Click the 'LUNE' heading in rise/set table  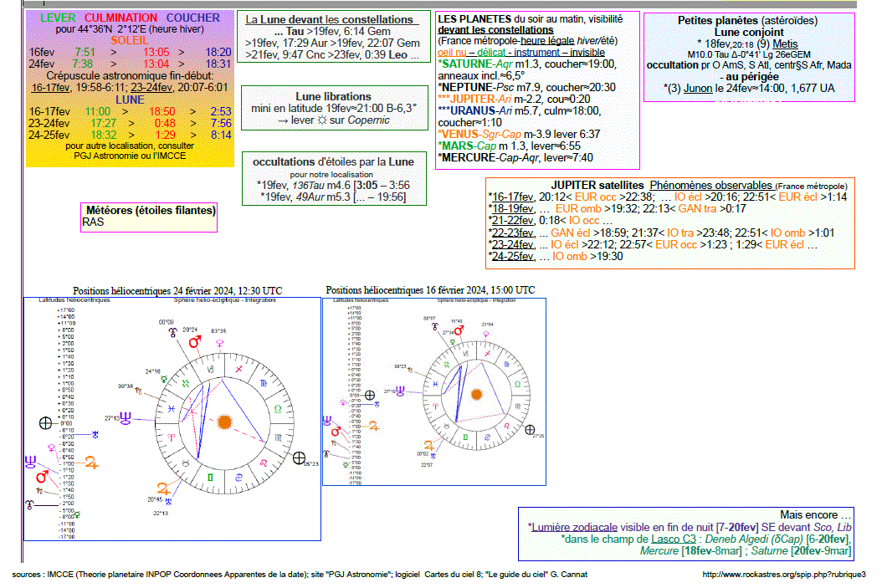tap(130, 100)
